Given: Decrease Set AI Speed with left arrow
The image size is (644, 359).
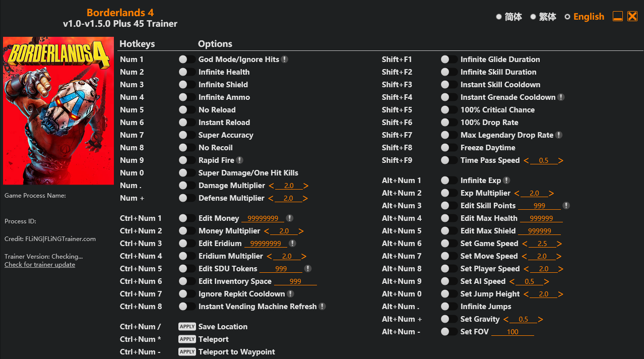Looking at the screenshot, I should [512, 281].
